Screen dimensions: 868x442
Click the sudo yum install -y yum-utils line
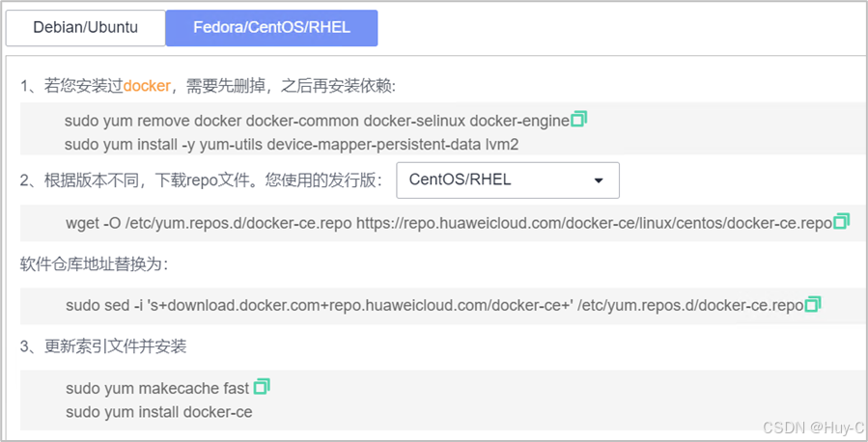(x=292, y=145)
